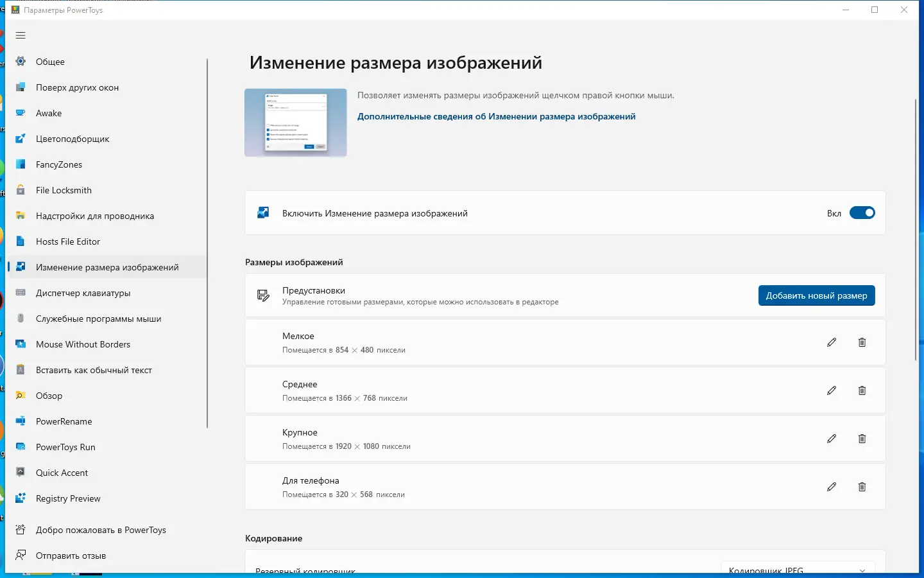
Task: Open "Цветоподборщик" via its eyedropper icon
Action: click(21, 139)
